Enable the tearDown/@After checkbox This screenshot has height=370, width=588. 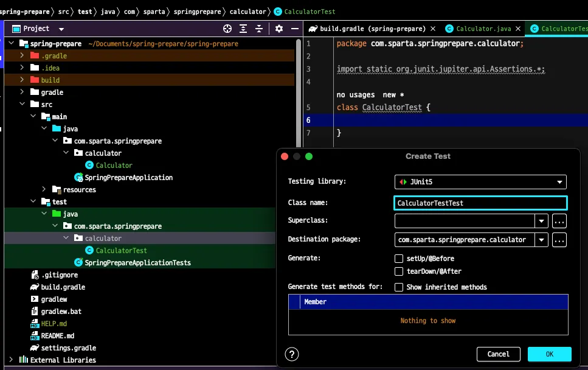pos(399,271)
